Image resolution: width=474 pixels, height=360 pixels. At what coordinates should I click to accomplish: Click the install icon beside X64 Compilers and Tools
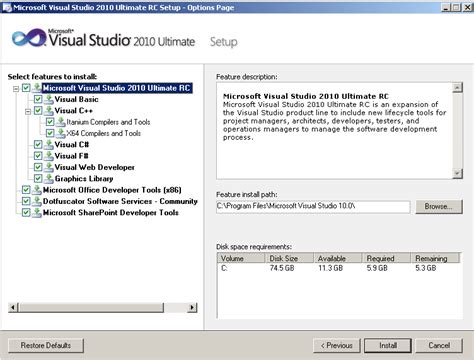[x=61, y=133]
